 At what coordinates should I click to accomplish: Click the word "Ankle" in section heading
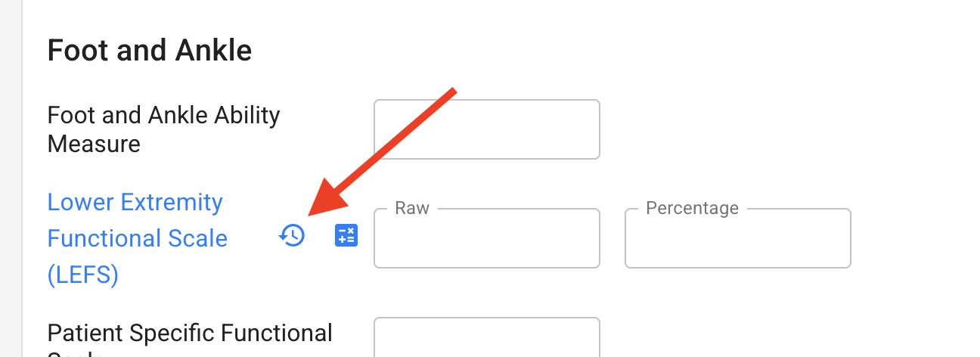214,51
